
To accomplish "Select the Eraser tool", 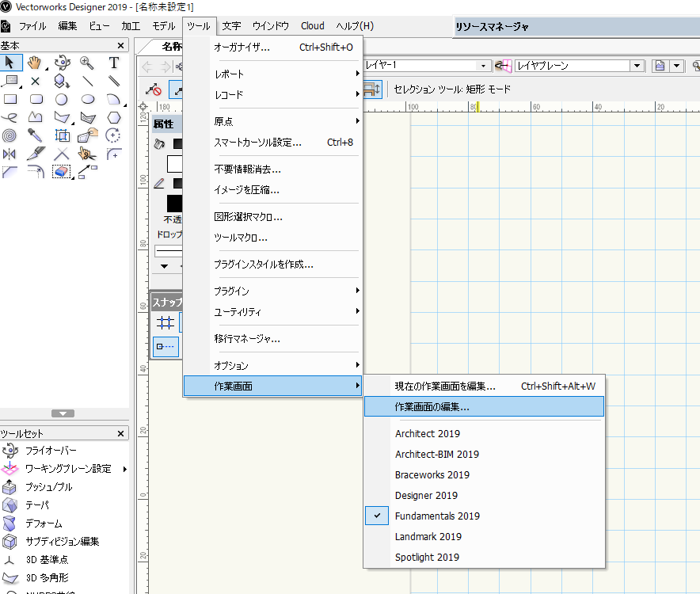I will [62, 172].
